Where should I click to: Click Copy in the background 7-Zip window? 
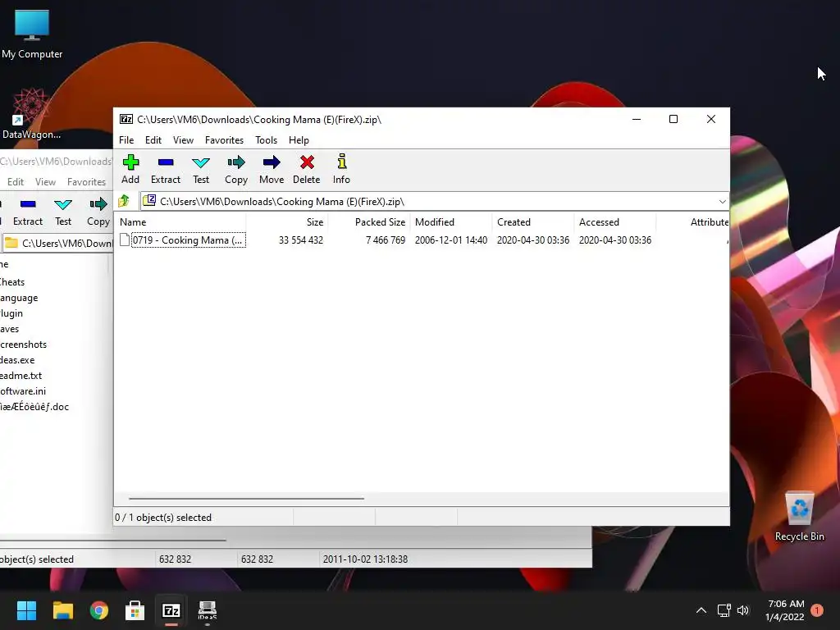98,212
